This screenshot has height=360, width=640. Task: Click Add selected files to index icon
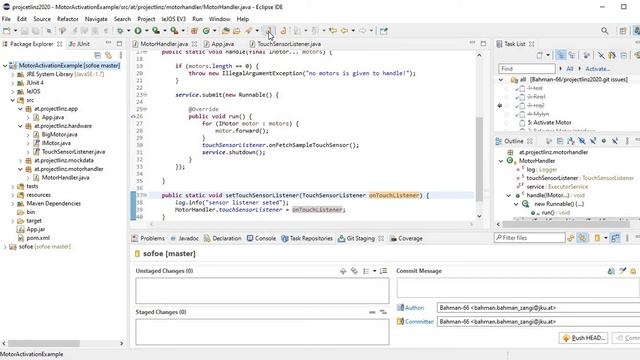point(343,271)
